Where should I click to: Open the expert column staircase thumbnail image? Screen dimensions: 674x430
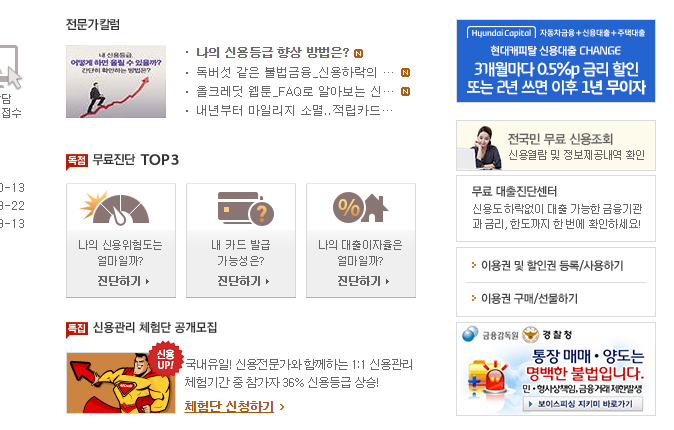(116, 81)
